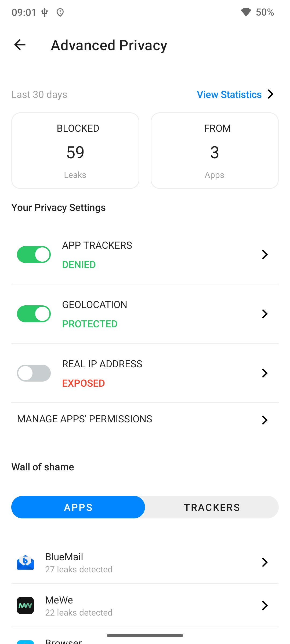
Task: Open Manage Apps' Permissions
Action: 85,419
